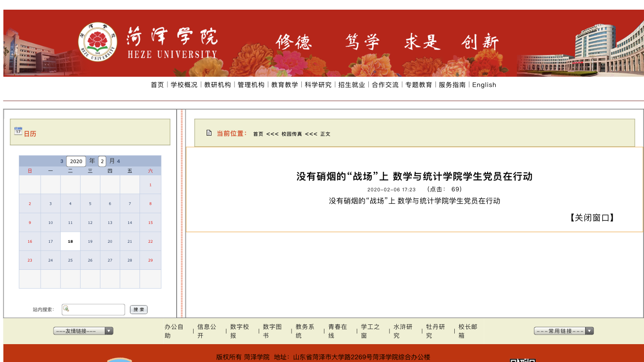Click the 关闭窗口 close window link
The width and height of the screenshot is (644, 362).
tap(592, 218)
